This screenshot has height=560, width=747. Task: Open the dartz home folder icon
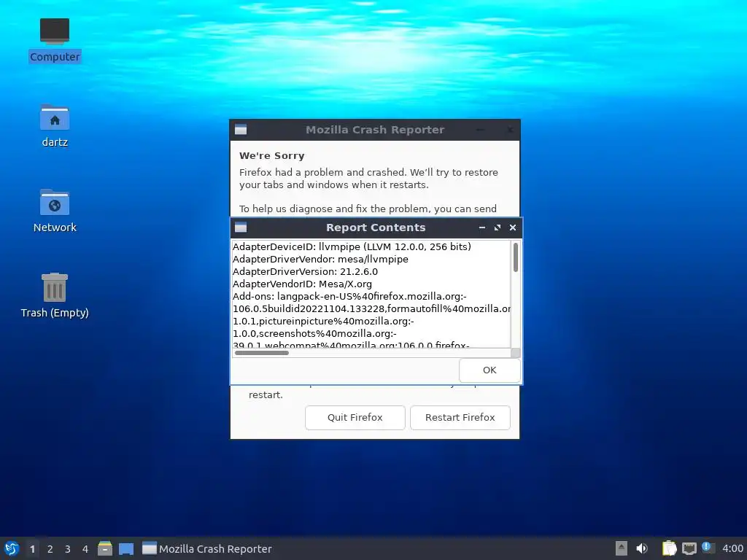pyautogui.click(x=54, y=125)
